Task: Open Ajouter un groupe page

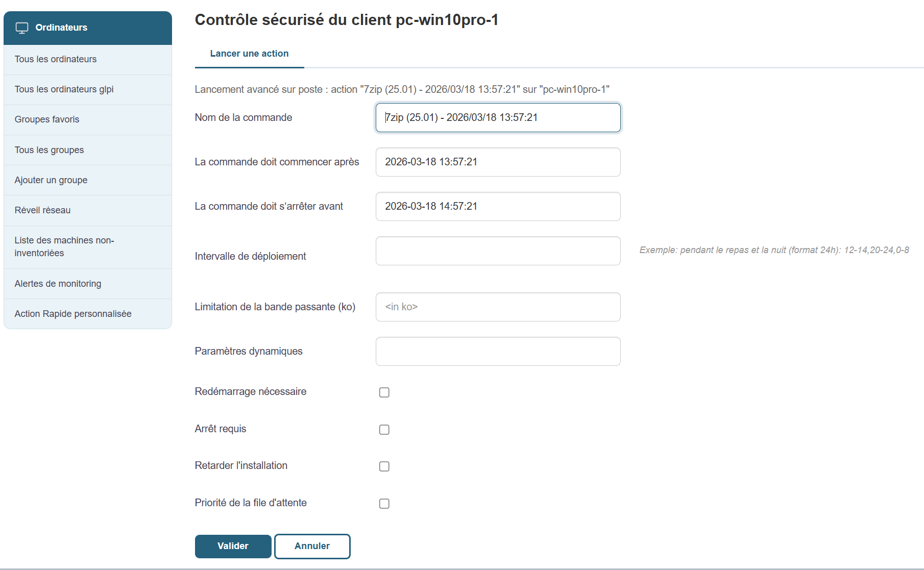Action: click(x=51, y=180)
